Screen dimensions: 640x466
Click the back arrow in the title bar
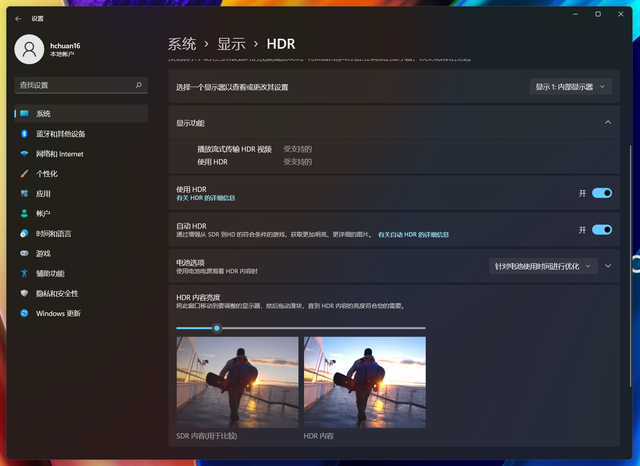(18, 18)
